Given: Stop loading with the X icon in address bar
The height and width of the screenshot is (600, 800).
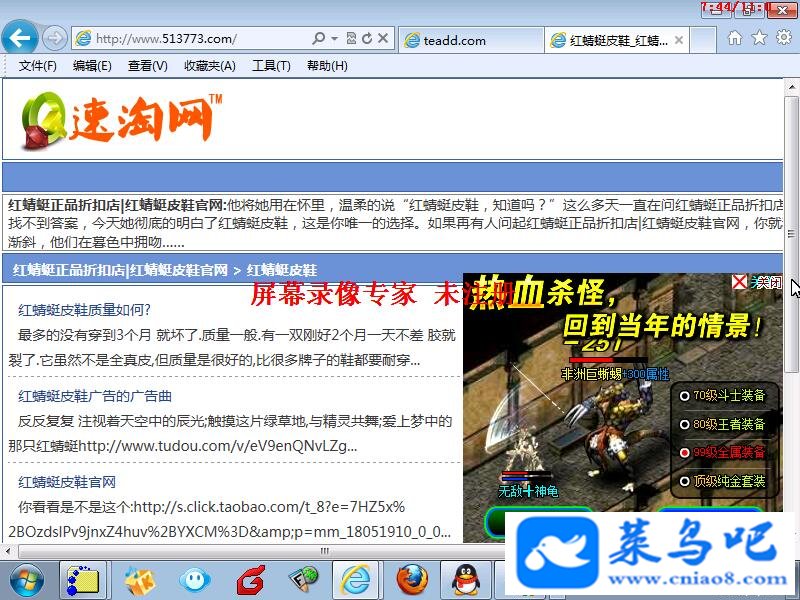Looking at the screenshot, I should tap(383, 38).
